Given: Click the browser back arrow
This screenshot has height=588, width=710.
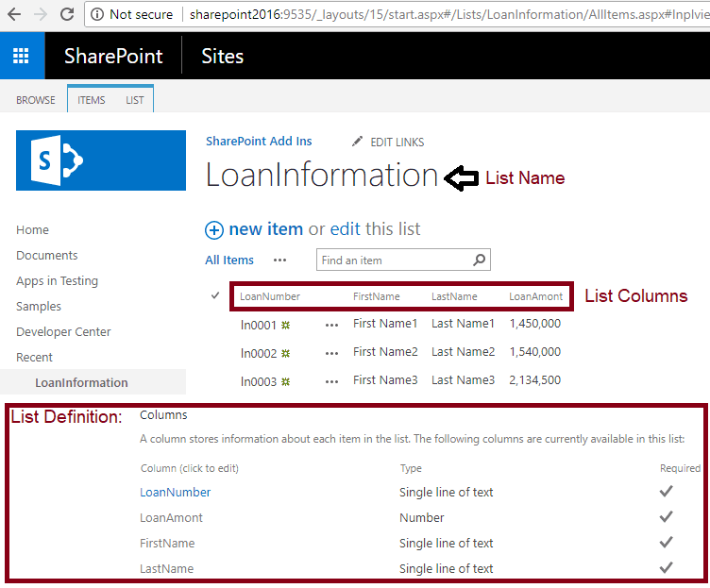Looking at the screenshot, I should pyautogui.click(x=14, y=14).
